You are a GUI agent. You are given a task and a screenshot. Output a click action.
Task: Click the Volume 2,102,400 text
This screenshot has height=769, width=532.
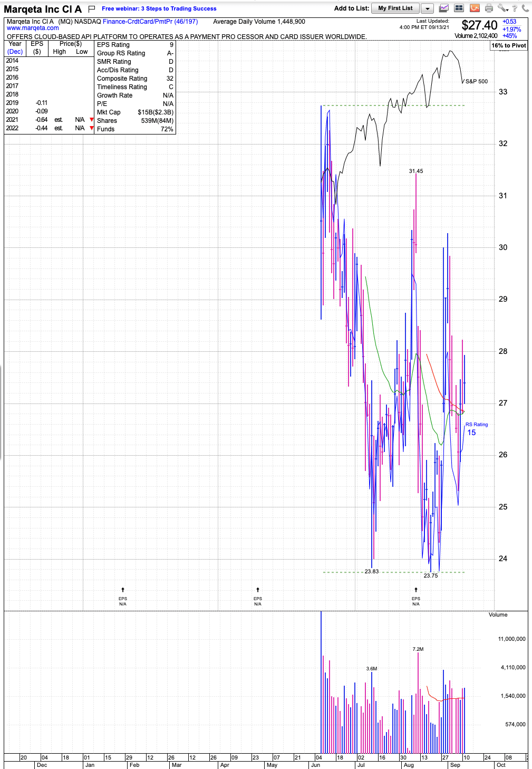pos(476,36)
